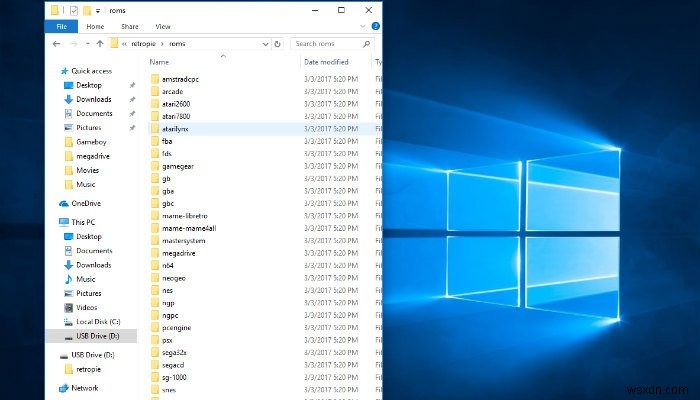700x400 pixels.
Task: Click the gamegear folder icon
Action: (x=155, y=166)
